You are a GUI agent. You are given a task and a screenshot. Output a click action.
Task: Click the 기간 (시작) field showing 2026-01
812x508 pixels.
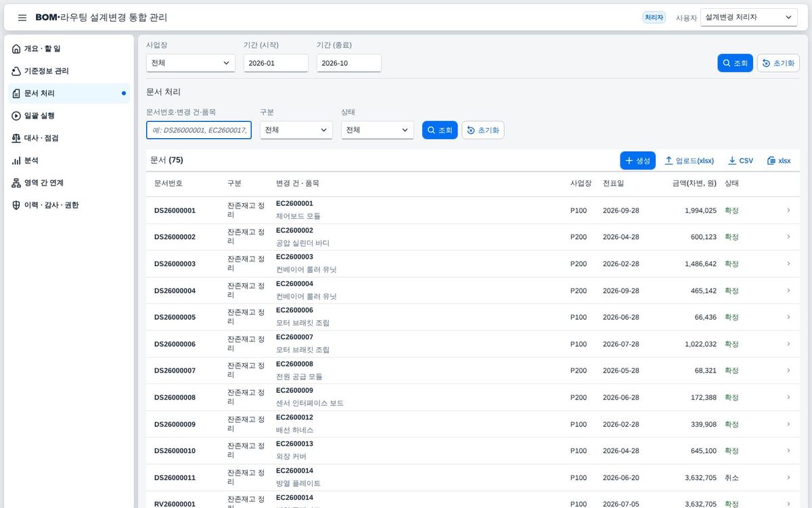point(276,63)
